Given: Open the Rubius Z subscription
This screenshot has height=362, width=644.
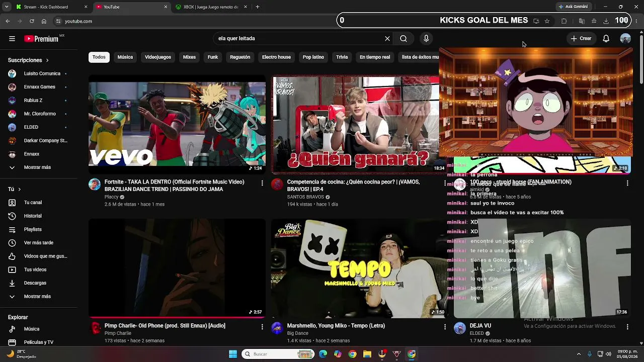Looking at the screenshot, I should click(38, 101).
